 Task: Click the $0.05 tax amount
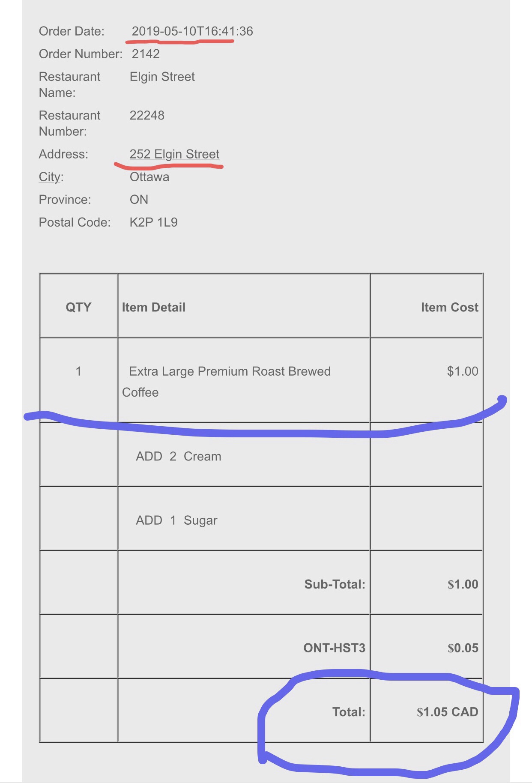pyautogui.click(x=463, y=648)
